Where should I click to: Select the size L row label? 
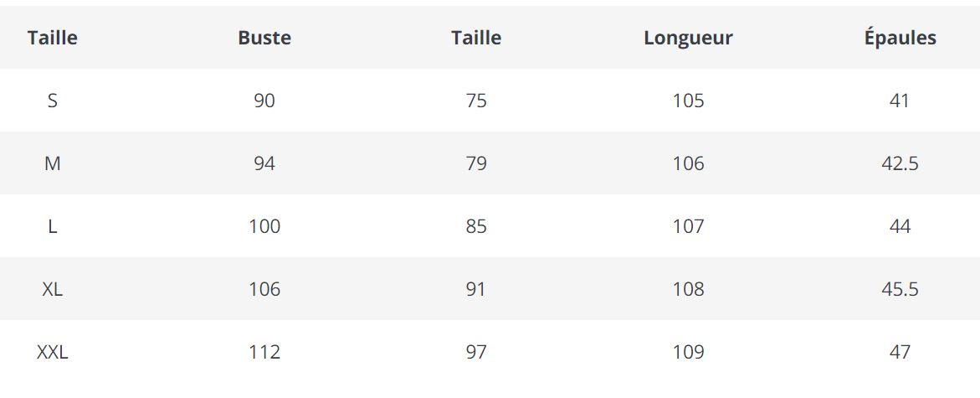(x=53, y=226)
